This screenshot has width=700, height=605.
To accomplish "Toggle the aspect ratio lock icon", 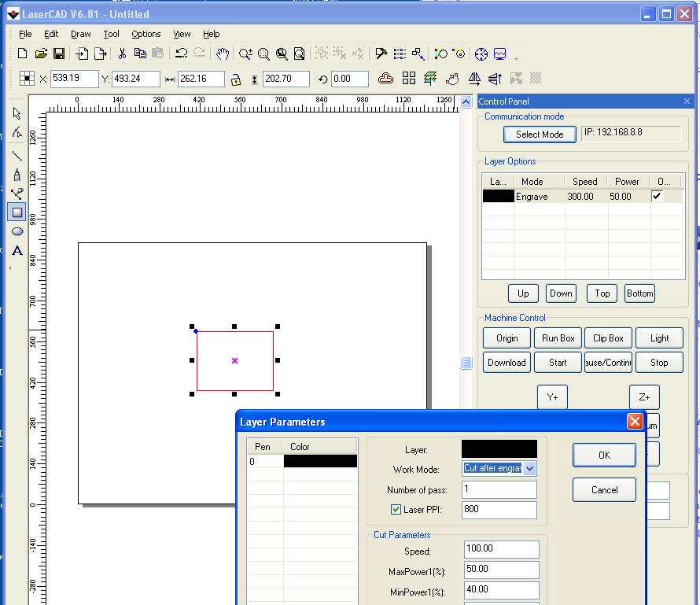I will click(235, 79).
